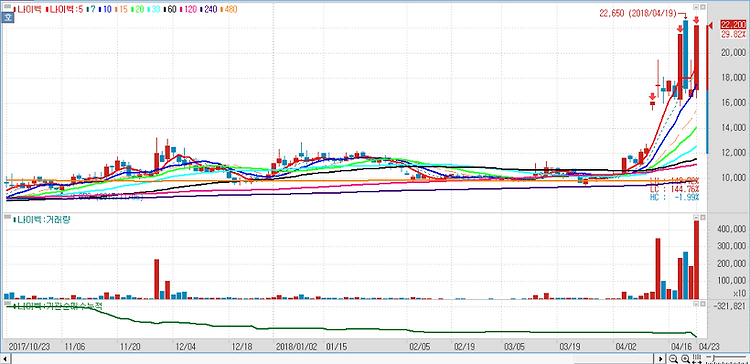Zoom in the chart with magnifier plus

685,358
